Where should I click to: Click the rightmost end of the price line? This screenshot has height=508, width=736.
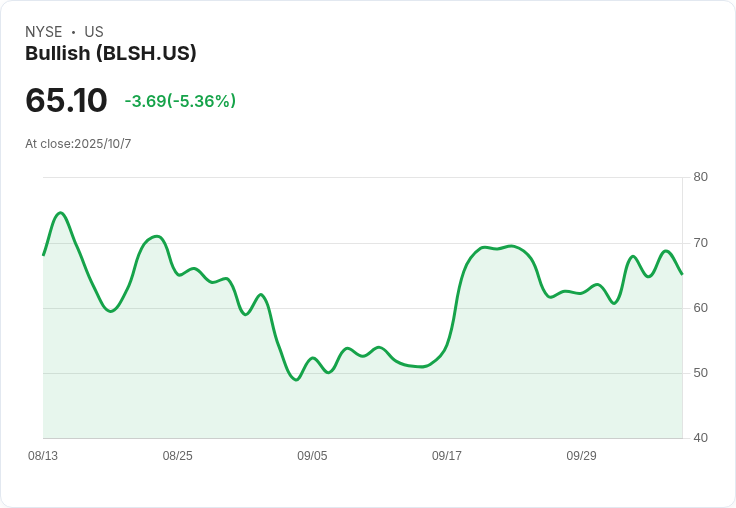[x=682, y=274]
